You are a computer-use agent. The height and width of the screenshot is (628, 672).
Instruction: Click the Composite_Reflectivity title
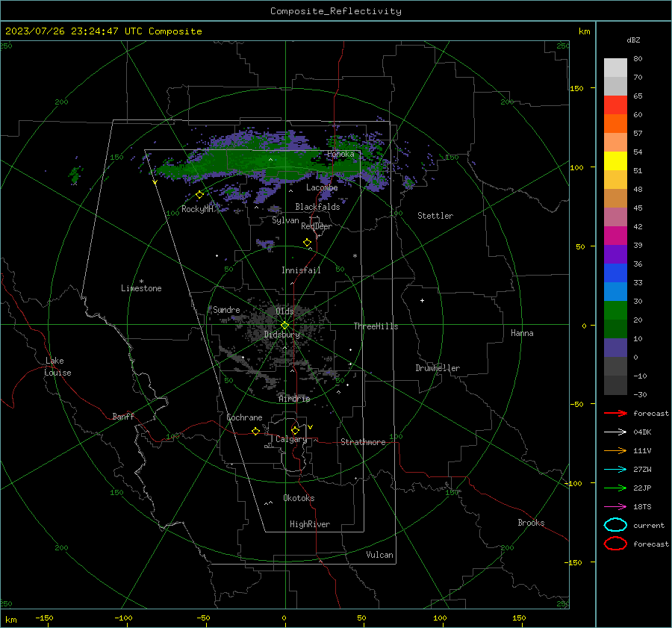(335, 11)
